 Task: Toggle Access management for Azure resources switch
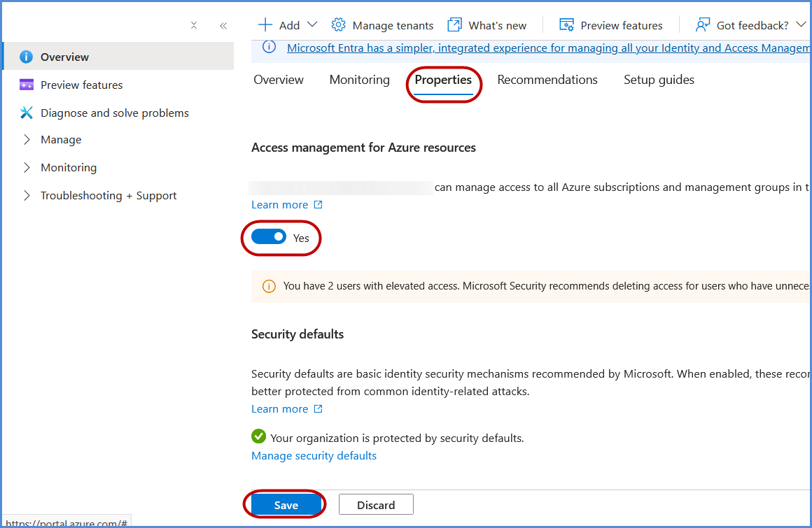click(269, 237)
